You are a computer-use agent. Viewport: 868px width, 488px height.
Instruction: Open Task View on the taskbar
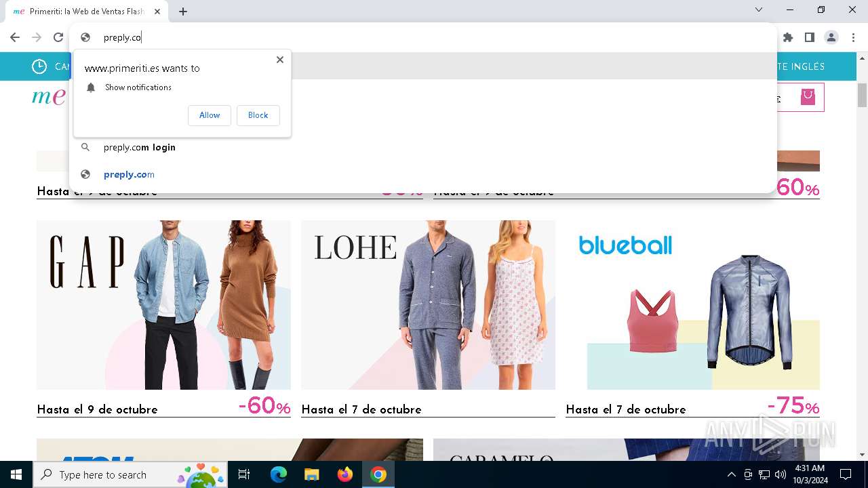pos(244,474)
